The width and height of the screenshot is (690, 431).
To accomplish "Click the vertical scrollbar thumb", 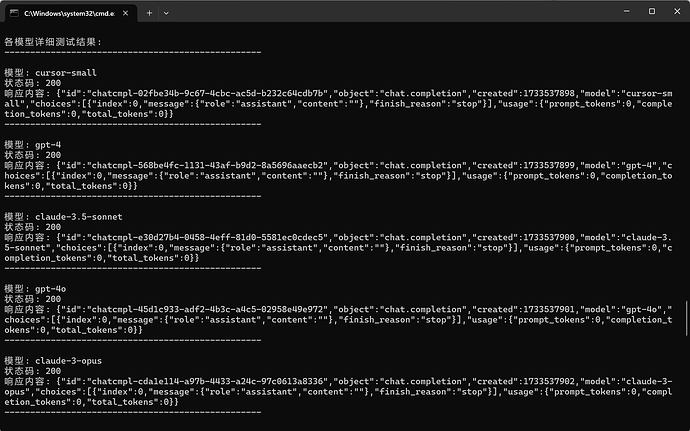I will (x=686, y=318).
